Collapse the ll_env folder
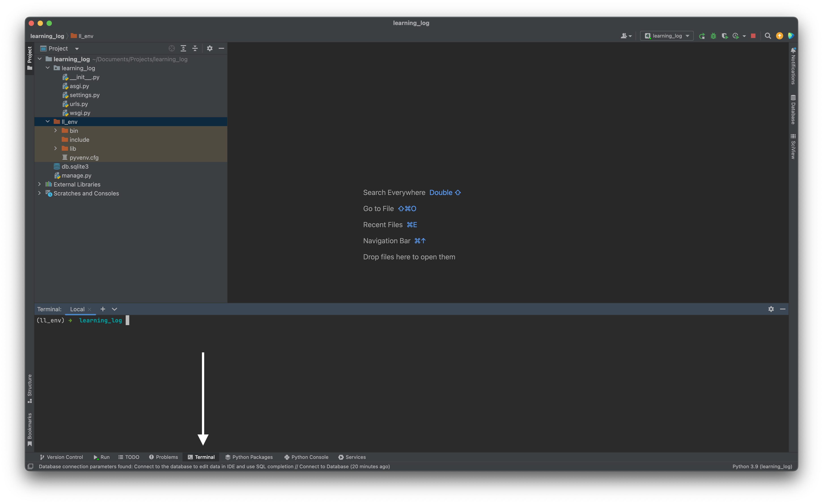Screen dimensions: 823x504 pos(48,122)
